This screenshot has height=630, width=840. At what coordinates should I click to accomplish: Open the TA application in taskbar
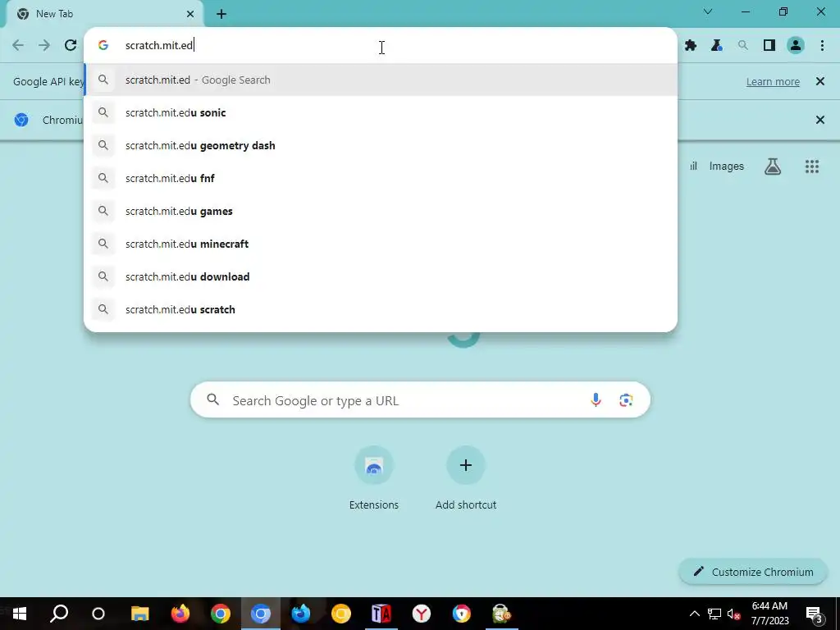coord(381,614)
